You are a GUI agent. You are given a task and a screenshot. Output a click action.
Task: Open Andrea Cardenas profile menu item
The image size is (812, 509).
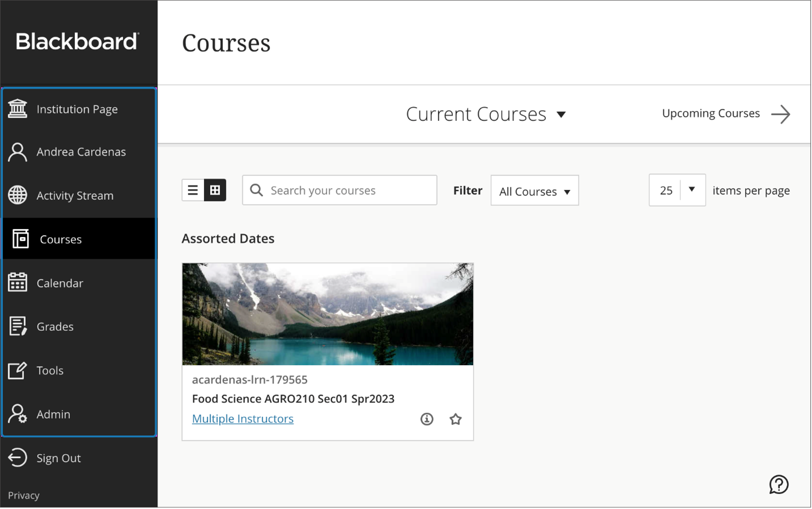81,152
